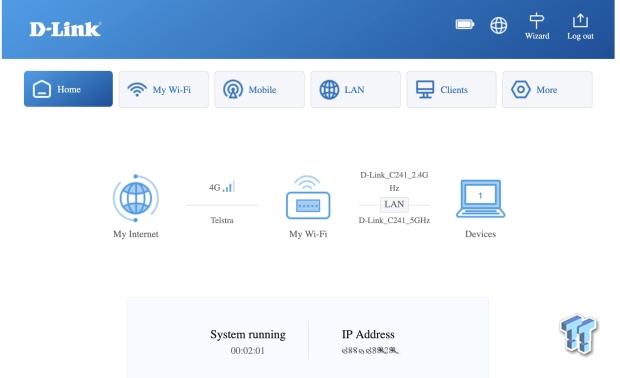Launch the setup Wizard
620x378 pixels.
click(537, 26)
